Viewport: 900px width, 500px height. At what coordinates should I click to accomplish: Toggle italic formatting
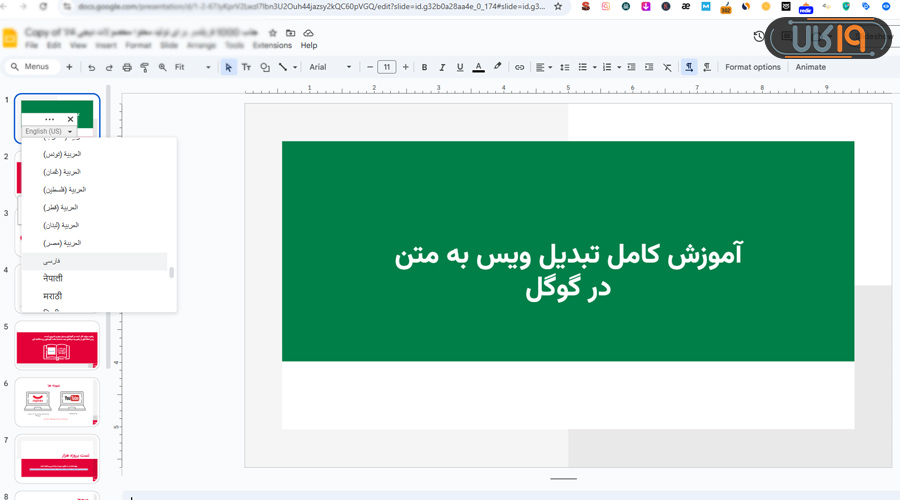click(x=442, y=67)
